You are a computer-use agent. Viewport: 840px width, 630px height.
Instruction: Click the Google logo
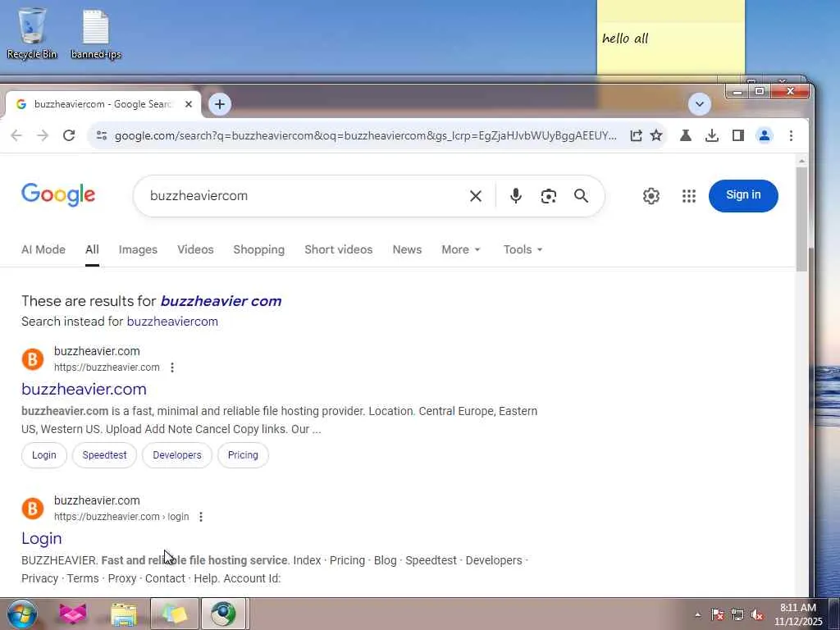(x=58, y=194)
